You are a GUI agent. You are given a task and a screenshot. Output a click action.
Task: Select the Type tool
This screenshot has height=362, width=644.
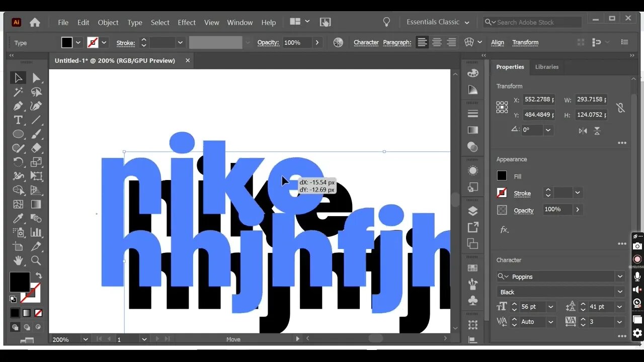(18, 120)
